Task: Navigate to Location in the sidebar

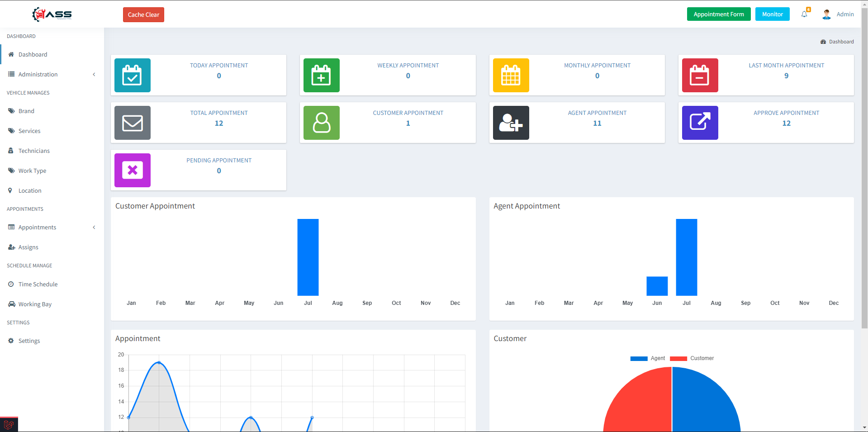Action: [52, 190]
